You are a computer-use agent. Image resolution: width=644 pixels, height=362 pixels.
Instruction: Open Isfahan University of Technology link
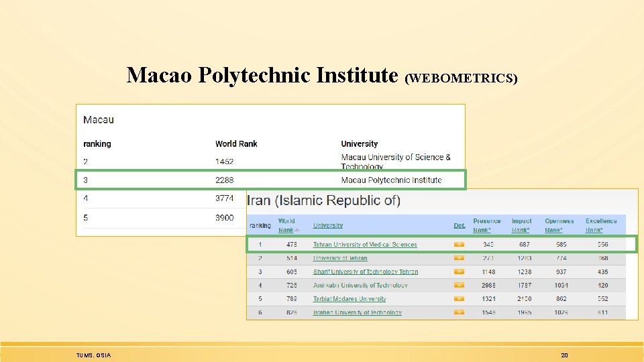(358, 312)
